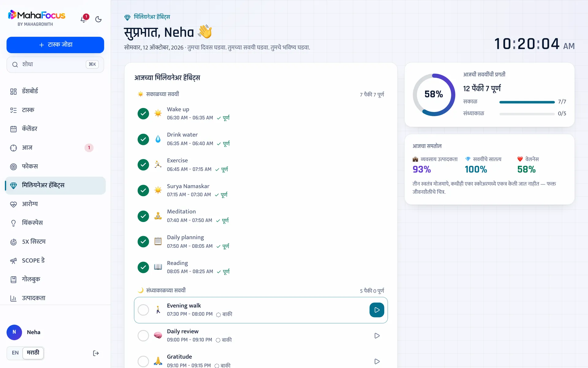This screenshot has height=368, width=588.
Task: Click the टास्क जोडा button
Action: (x=55, y=45)
